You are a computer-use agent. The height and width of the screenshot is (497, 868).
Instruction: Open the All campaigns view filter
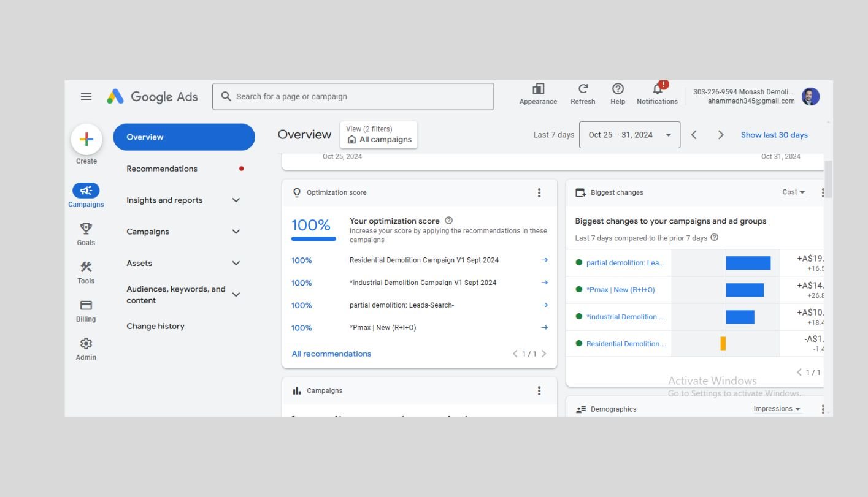378,135
